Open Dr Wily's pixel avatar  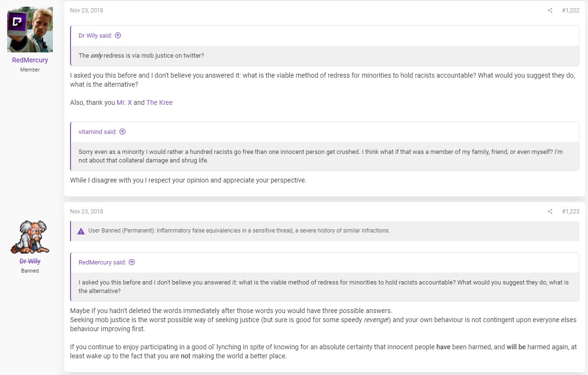click(x=30, y=237)
